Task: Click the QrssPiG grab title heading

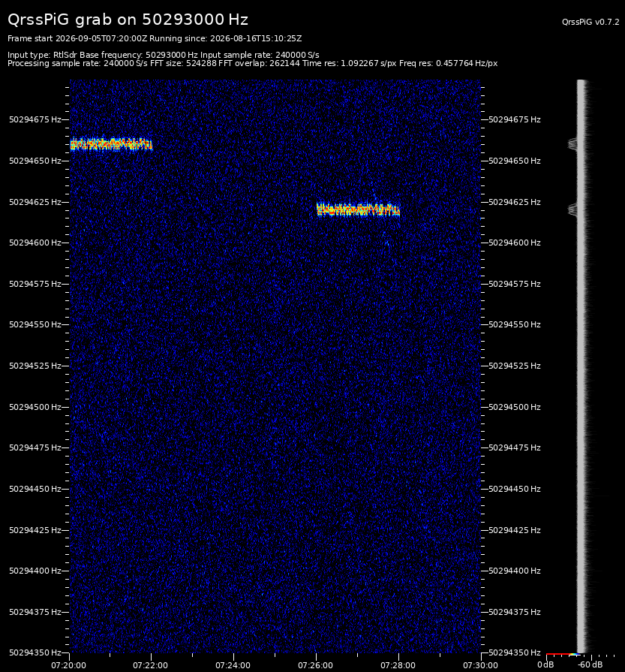Action: tap(128, 20)
